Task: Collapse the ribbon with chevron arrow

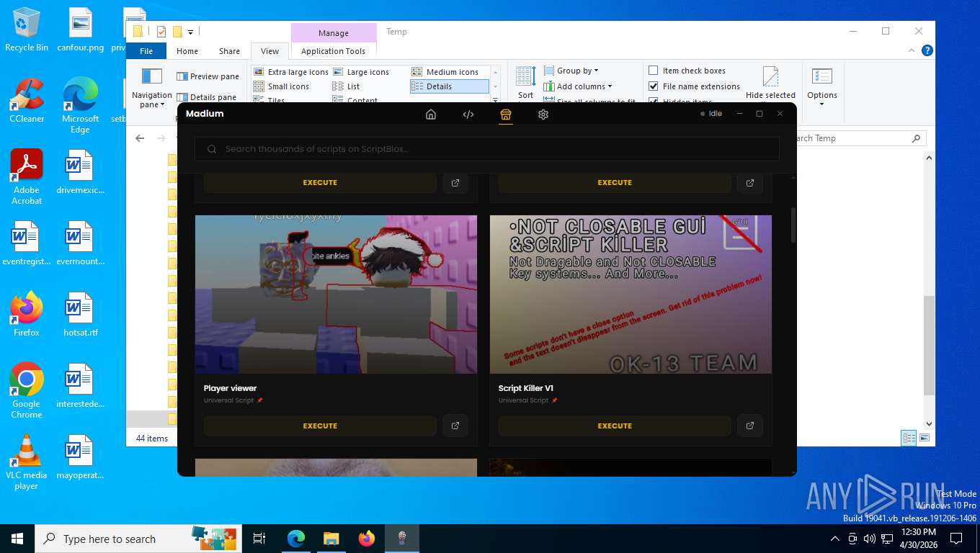Action: coord(912,50)
